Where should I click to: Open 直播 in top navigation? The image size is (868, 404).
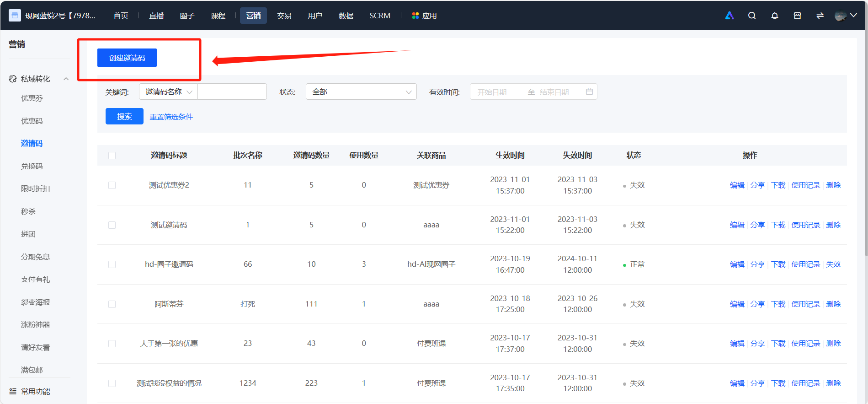click(156, 16)
